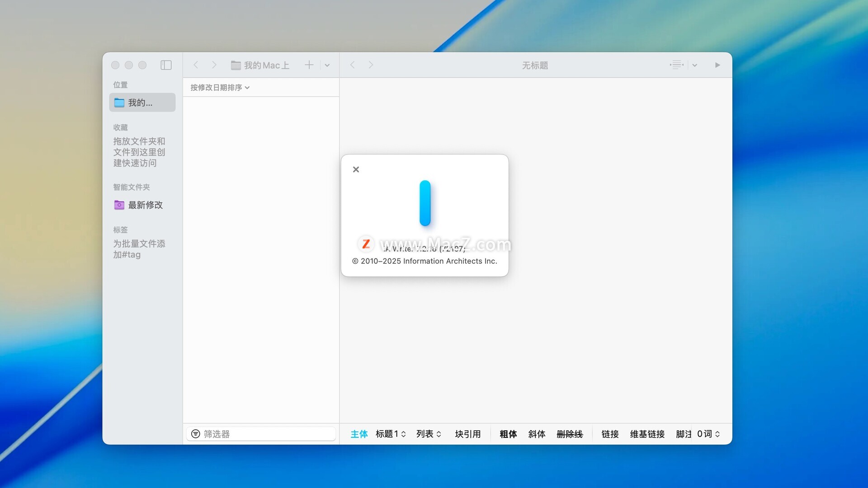Click the 链接 link button

[610, 434]
